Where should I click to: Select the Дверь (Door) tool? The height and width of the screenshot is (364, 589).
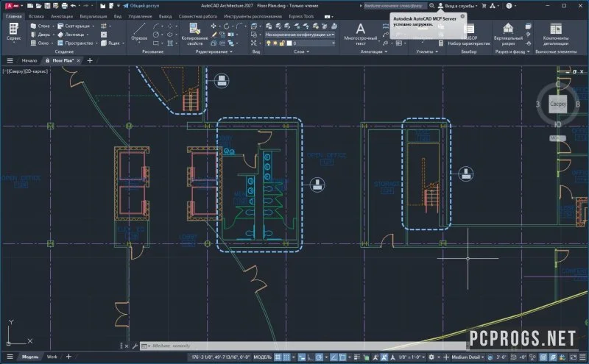point(40,35)
